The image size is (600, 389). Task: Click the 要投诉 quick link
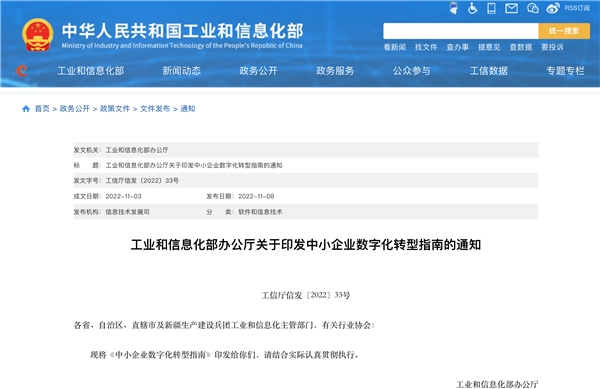(x=552, y=47)
